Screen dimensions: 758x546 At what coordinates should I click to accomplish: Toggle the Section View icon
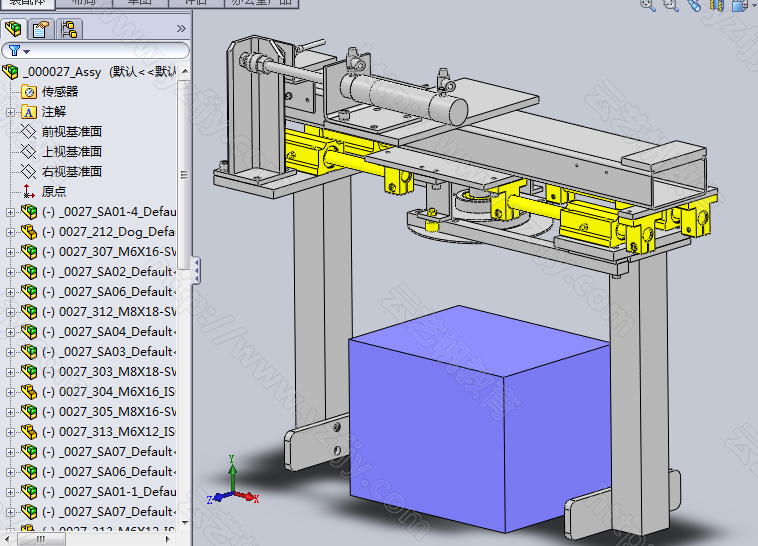pyautogui.click(x=717, y=5)
